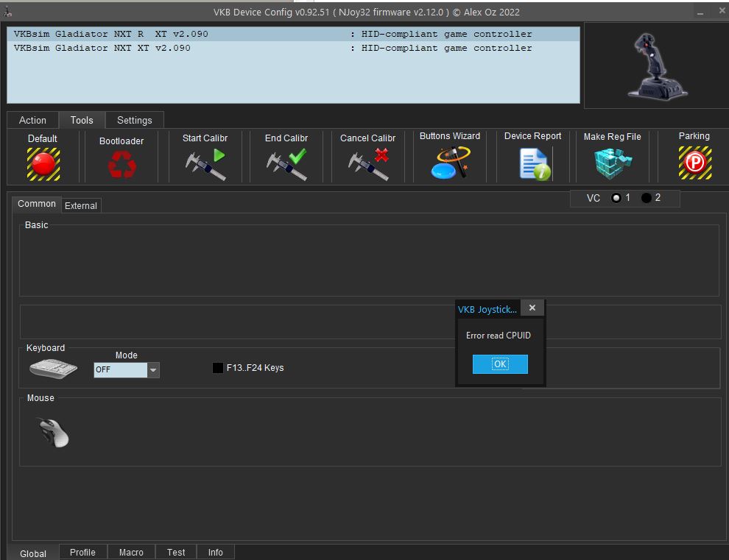This screenshot has width=729, height=560.
Task: Select the Test bottom tab
Action: click(x=176, y=552)
